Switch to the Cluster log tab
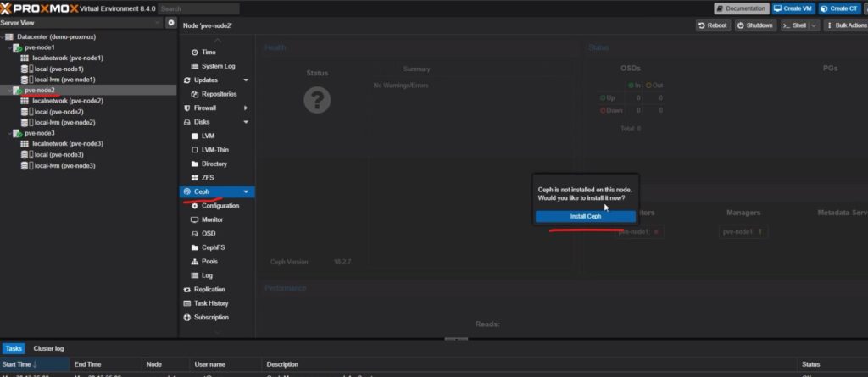The width and height of the screenshot is (868, 377). click(x=48, y=349)
